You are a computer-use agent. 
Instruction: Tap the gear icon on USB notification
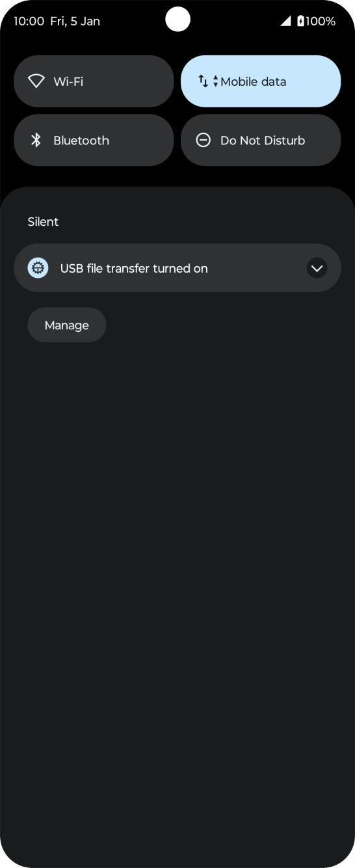click(38, 268)
